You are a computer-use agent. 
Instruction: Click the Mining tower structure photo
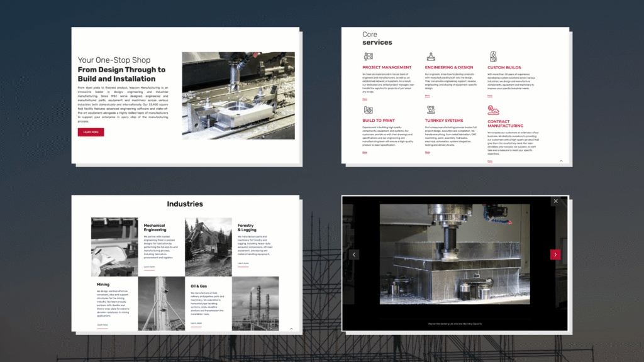click(x=162, y=304)
